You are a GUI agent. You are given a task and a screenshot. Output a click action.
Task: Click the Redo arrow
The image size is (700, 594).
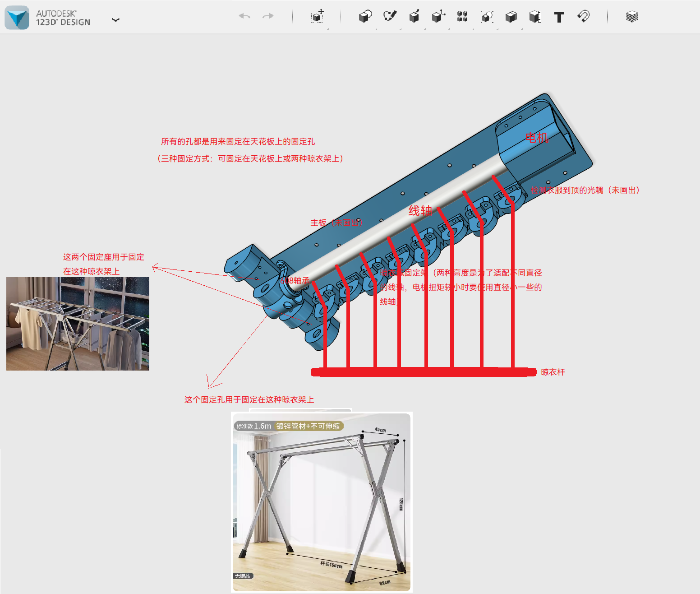coord(268,16)
